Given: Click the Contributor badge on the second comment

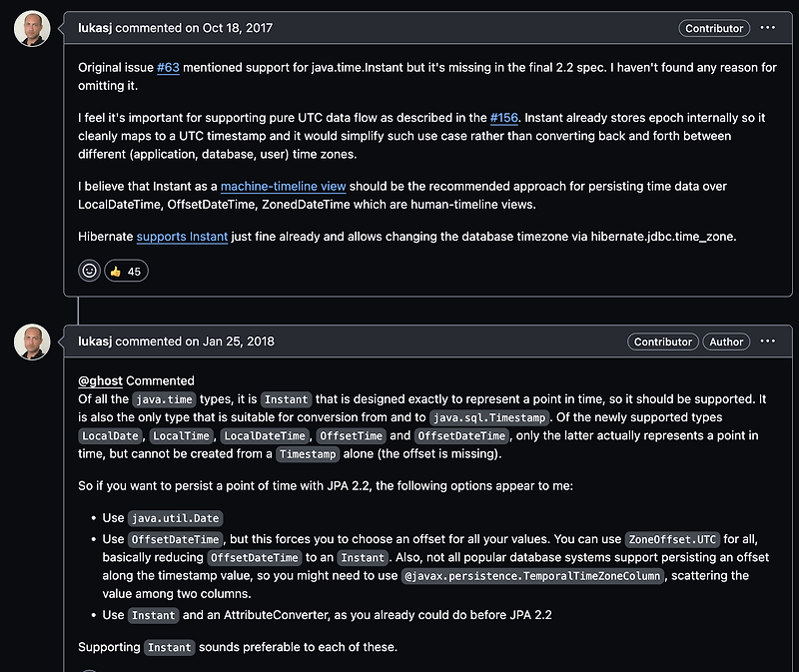Looking at the screenshot, I should coord(663,341).
